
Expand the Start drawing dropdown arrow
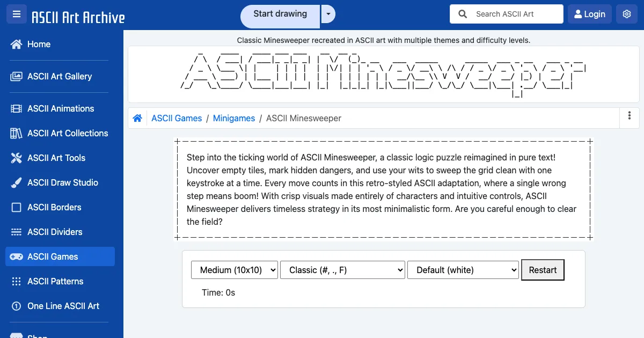click(x=328, y=14)
